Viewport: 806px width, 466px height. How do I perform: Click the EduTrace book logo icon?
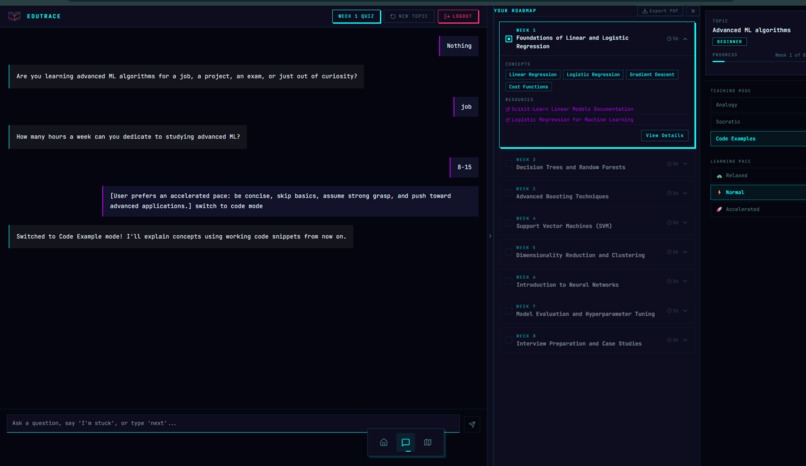[x=14, y=16]
